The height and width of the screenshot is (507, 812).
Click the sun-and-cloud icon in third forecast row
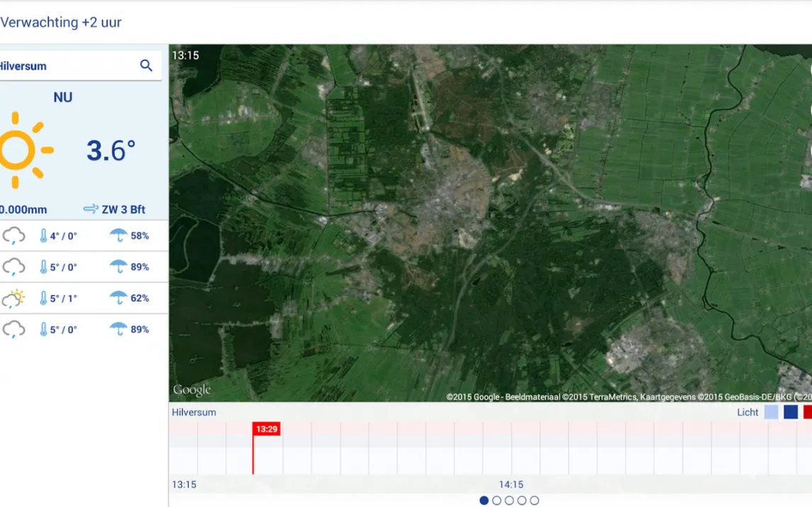click(x=13, y=299)
